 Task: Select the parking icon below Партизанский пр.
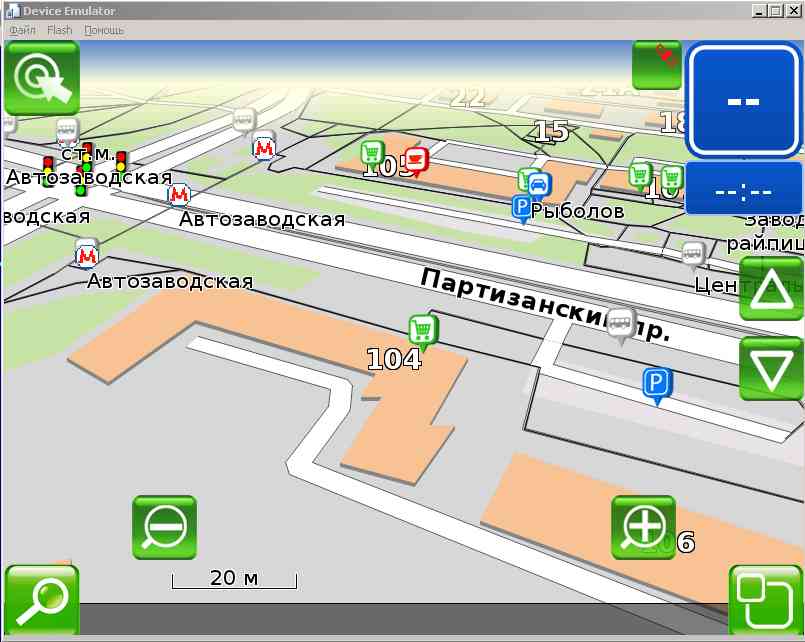[x=656, y=384]
